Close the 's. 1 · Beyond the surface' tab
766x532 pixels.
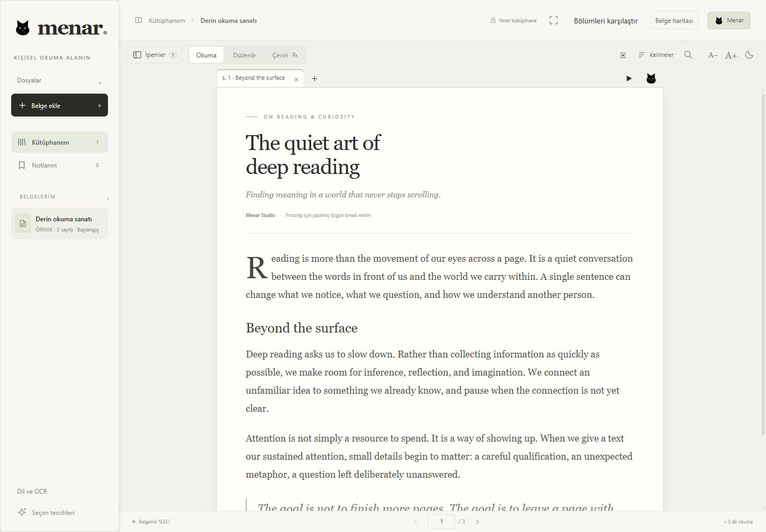(296, 79)
